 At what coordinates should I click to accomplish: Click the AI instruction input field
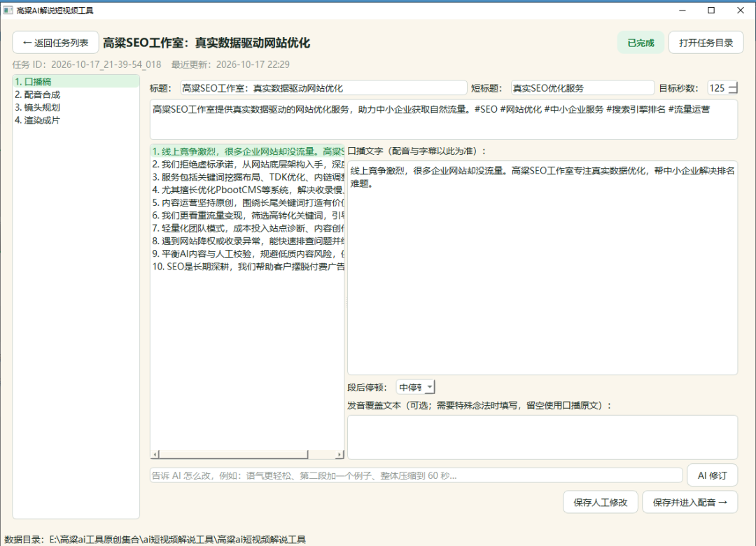[x=416, y=475]
